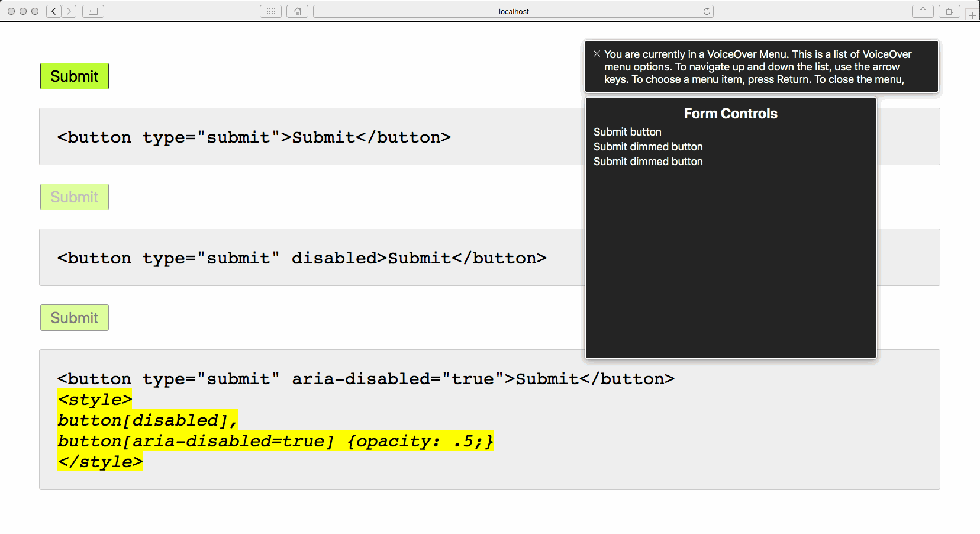The height and width of the screenshot is (534, 980).
Task: Click the address bar showing localhost
Action: point(514,11)
